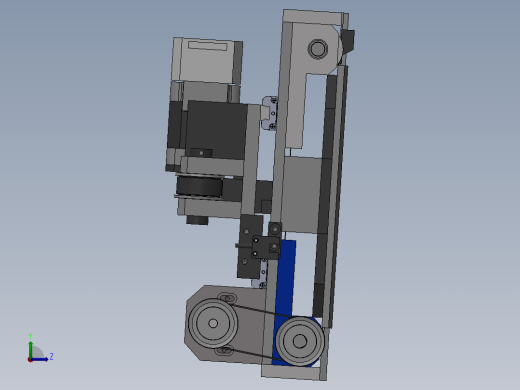Click the blue Z axis of the triad
This screenshot has width=520, height=390.
(41, 359)
